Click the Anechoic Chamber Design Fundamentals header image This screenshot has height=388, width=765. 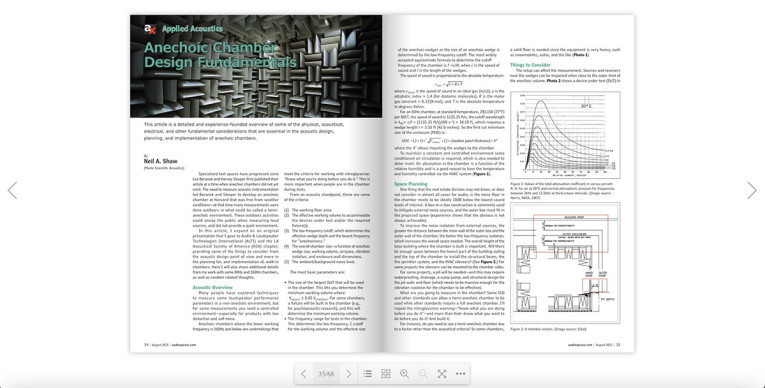(256, 66)
